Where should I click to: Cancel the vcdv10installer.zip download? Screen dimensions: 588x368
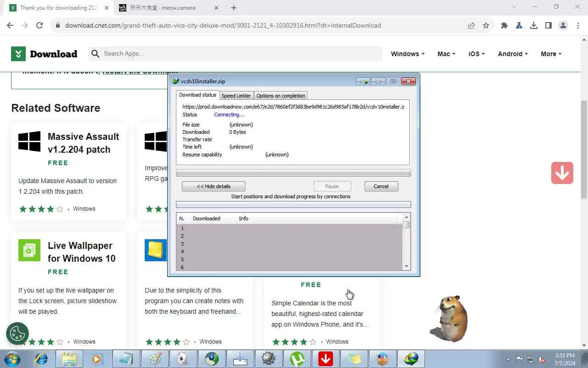point(381,186)
